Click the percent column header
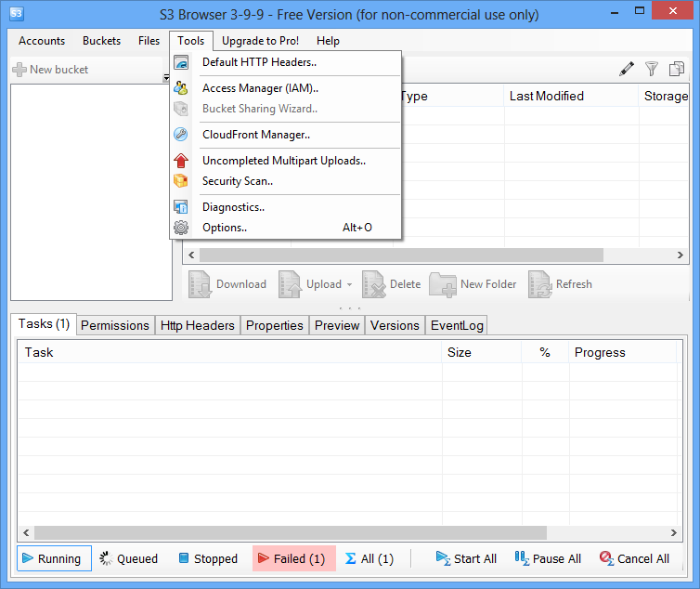The height and width of the screenshot is (589, 700). point(545,352)
